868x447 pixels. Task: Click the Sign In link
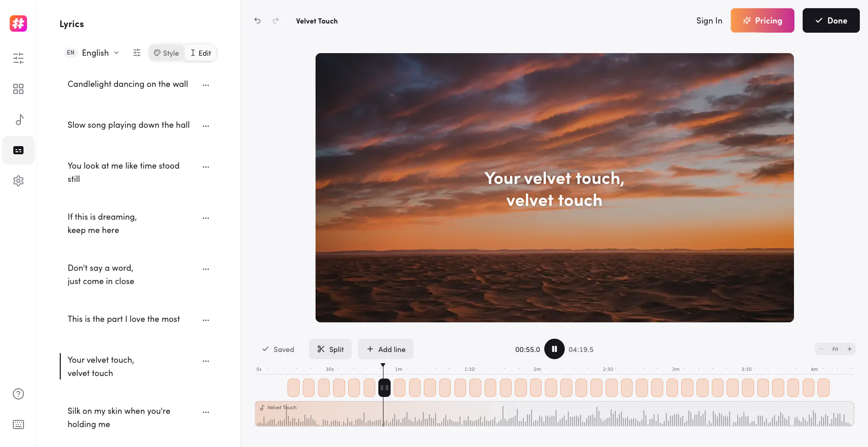pos(709,20)
